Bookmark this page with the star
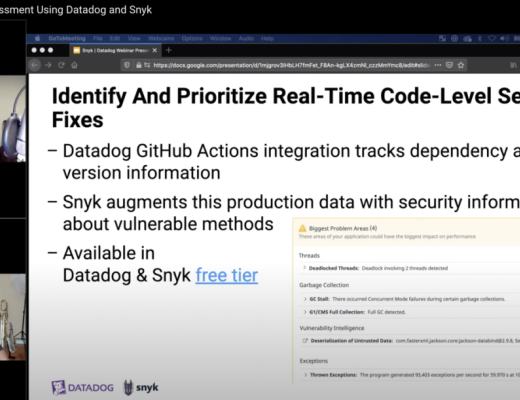The width and height of the screenshot is (520, 400). click(x=461, y=65)
